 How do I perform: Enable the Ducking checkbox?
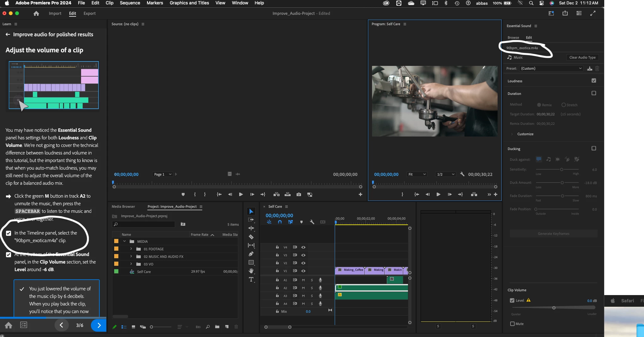click(x=594, y=148)
